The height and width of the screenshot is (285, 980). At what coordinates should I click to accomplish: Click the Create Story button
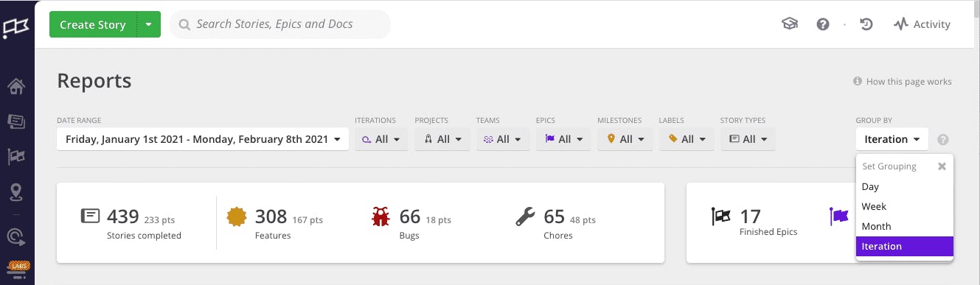[93, 24]
